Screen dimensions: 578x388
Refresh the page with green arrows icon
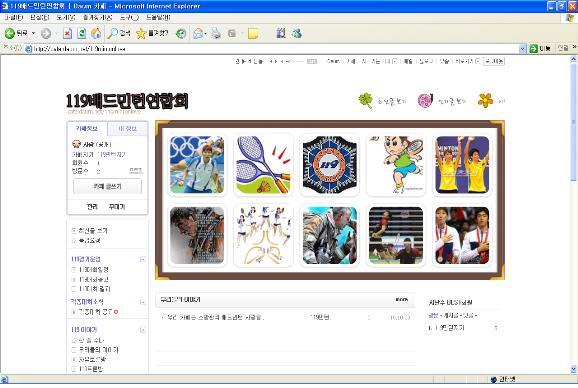point(81,34)
